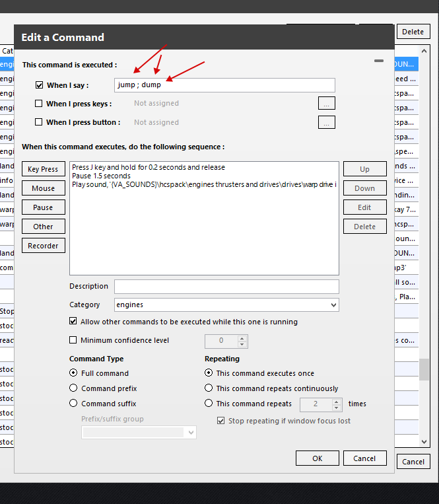Click the Recorder button
The image size is (439, 504).
tap(43, 246)
